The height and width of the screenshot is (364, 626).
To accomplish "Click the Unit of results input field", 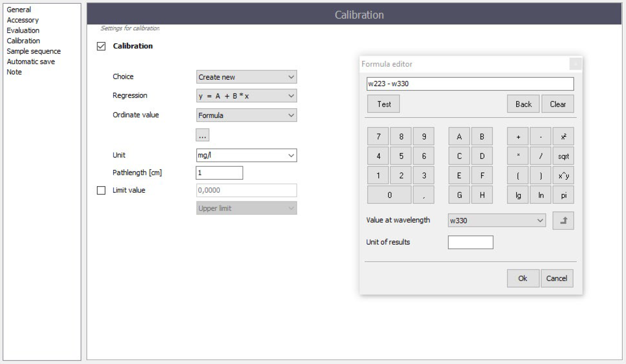I will 470,242.
